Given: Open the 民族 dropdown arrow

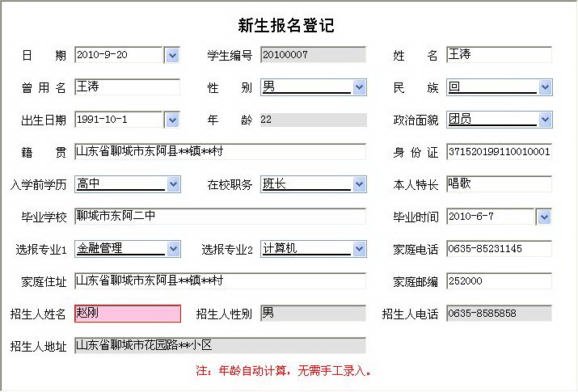Looking at the screenshot, I should coord(546,87).
